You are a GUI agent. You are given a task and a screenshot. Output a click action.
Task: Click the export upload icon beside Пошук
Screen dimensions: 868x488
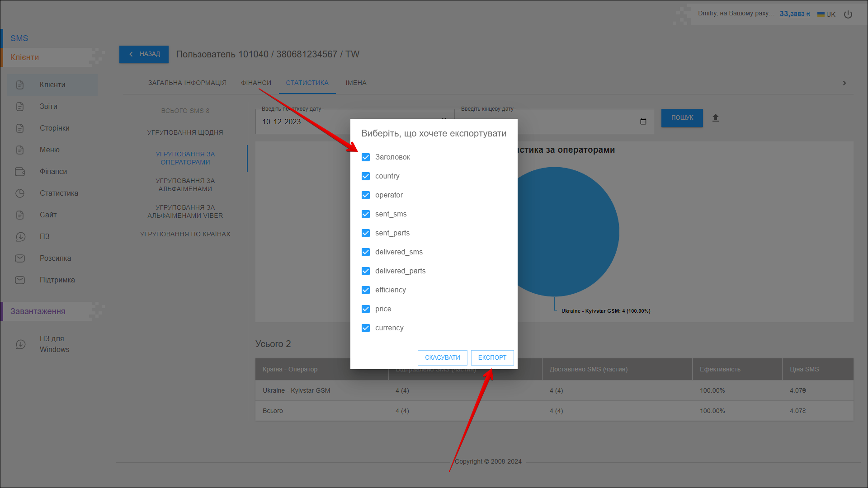[715, 118]
